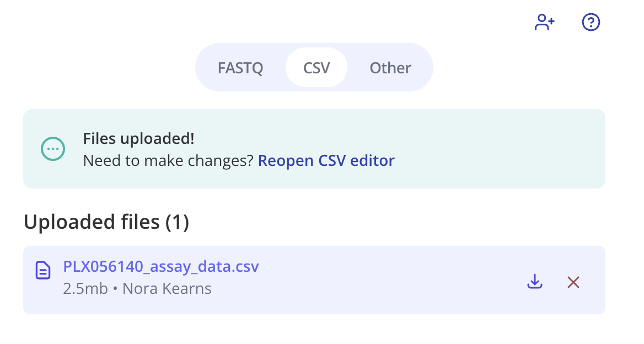Open the Other tab
The image size is (644, 344).
click(x=390, y=68)
